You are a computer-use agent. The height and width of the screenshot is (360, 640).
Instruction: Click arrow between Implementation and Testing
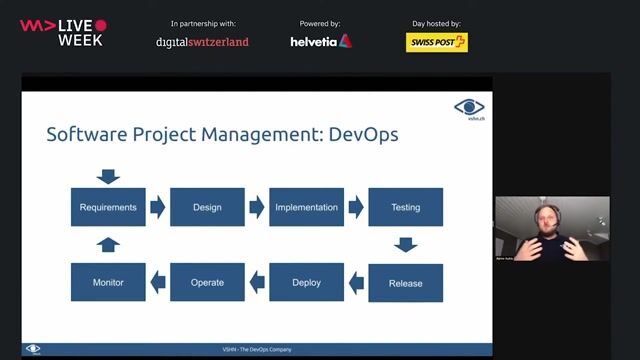pos(356,207)
